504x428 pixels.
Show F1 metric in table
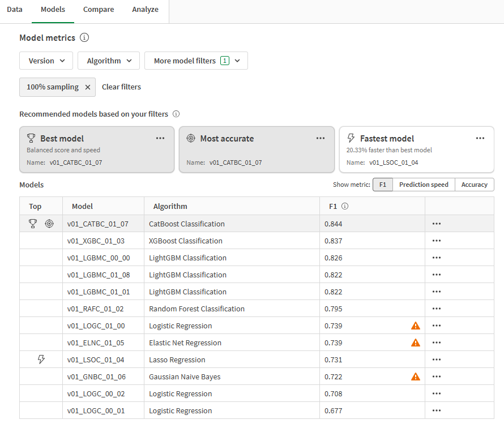point(382,185)
